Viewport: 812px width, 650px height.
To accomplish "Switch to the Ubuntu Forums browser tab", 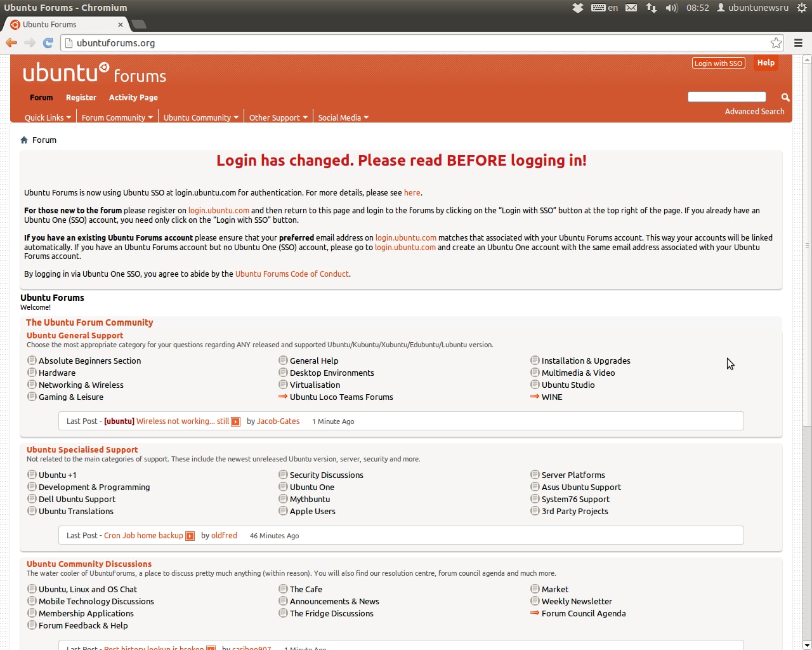I will (x=66, y=24).
